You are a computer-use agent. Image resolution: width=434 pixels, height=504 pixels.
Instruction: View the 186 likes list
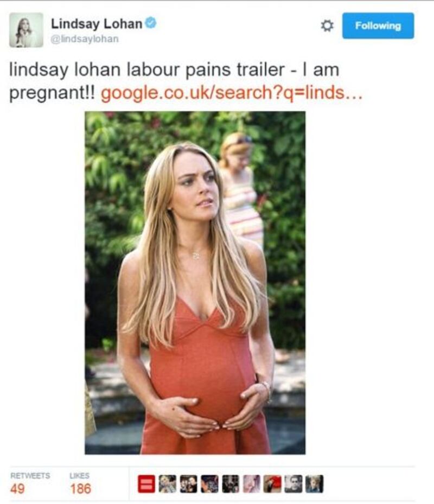click(80, 484)
